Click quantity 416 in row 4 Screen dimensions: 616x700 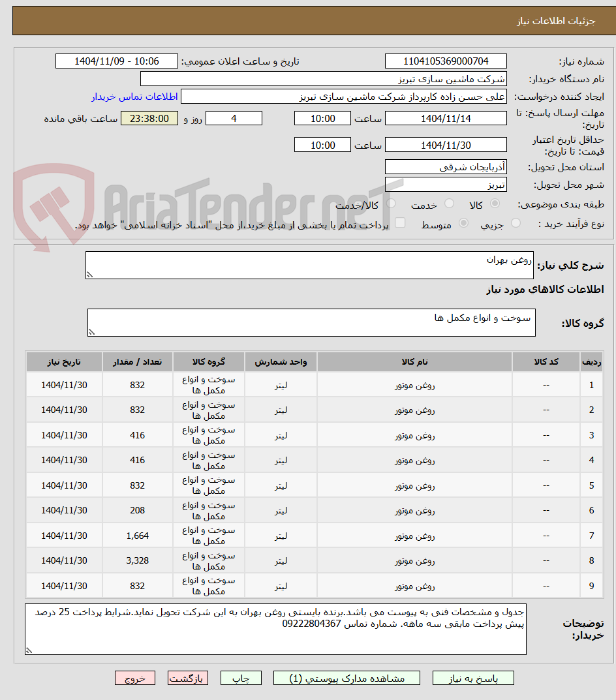pos(137,460)
